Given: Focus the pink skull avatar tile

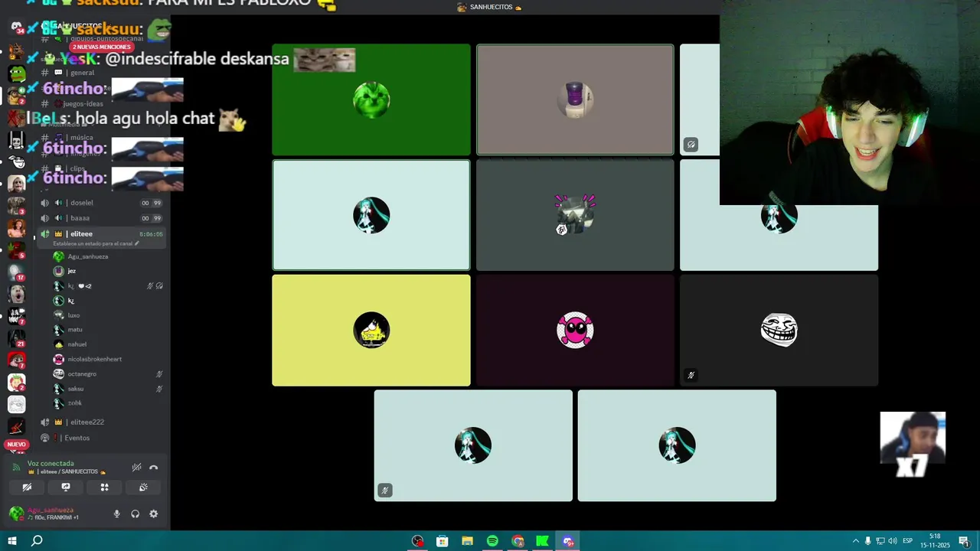Looking at the screenshot, I should [x=575, y=331].
